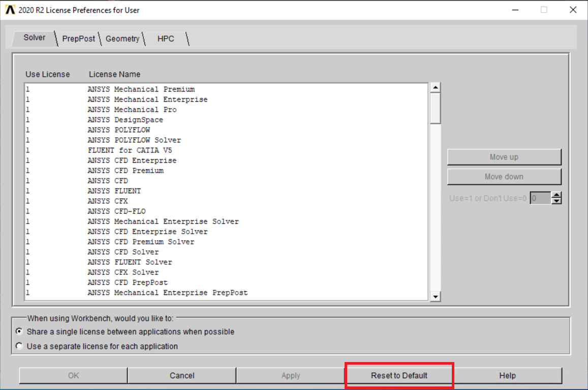Increase the Use value with spinner up arrow
Viewport: 588px width, 390px height.
(556, 195)
